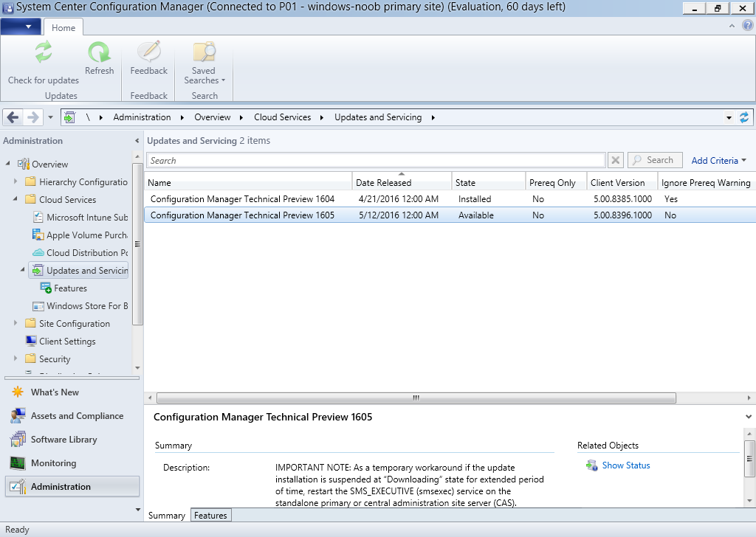Image resolution: width=756 pixels, height=537 pixels.
Task: Open the blue application menu dropdown
Action: click(21, 27)
